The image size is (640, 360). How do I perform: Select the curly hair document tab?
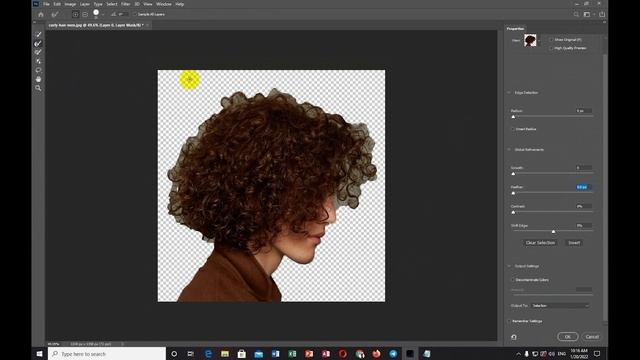(97, 25)
